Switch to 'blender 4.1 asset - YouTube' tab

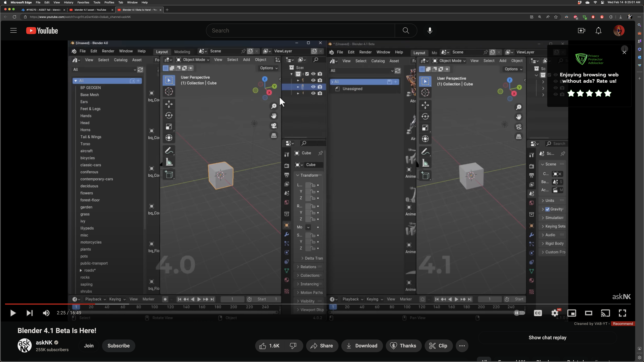pyautogui.click(x=90, y=10)
